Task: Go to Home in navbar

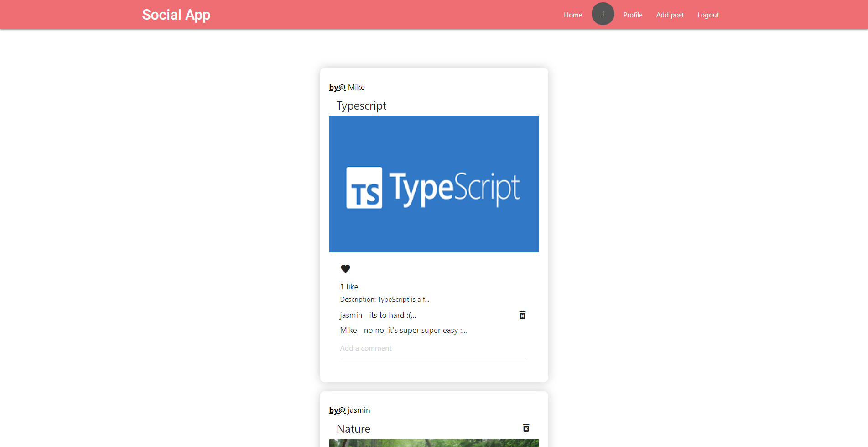Action: (x=573, y=15)
